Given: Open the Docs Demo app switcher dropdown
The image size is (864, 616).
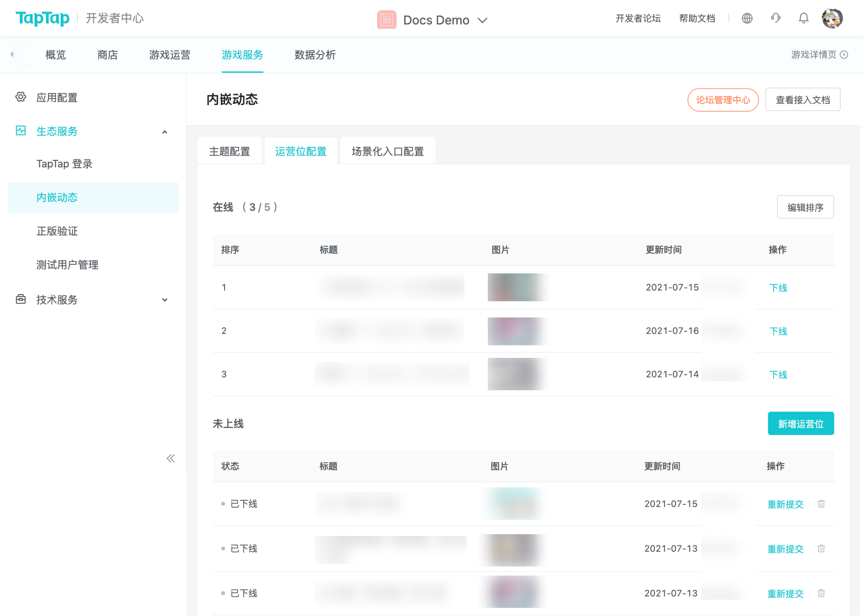Looking at the screenshot, I should click(x=482, y=20).
